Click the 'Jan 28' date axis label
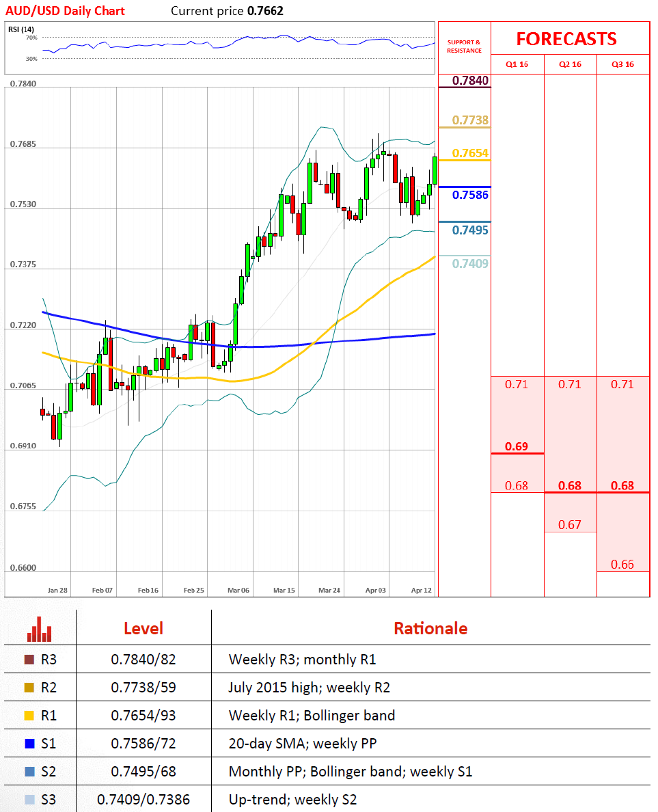 [57, 591]
